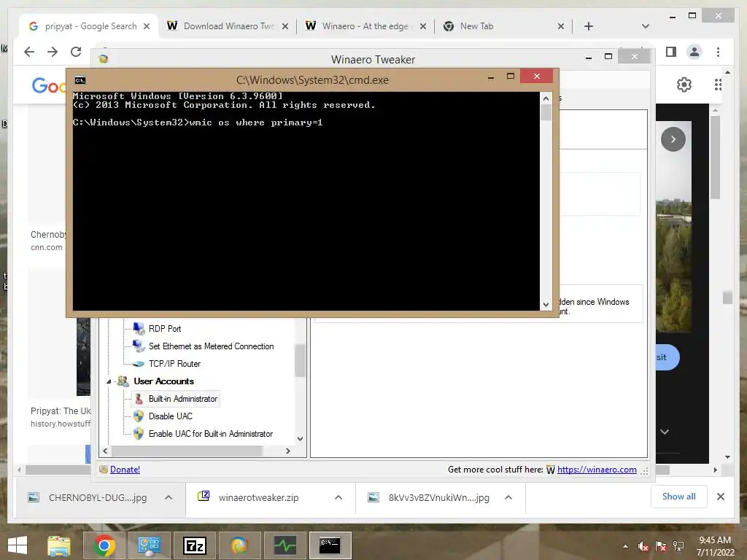Expand options for 8kVv3vBZVnukiWn jpg download
Image resolution: width=747 pixels, height=560 pixels.
(508, 497)
